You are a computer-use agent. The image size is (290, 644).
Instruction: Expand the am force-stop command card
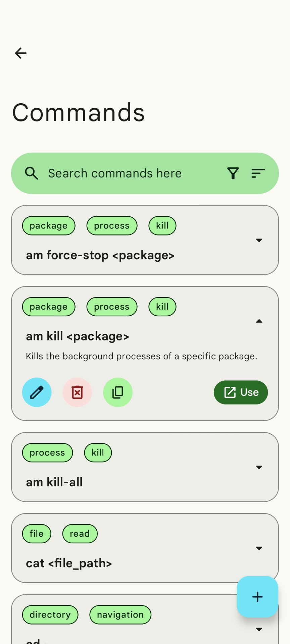coord(259,240)
